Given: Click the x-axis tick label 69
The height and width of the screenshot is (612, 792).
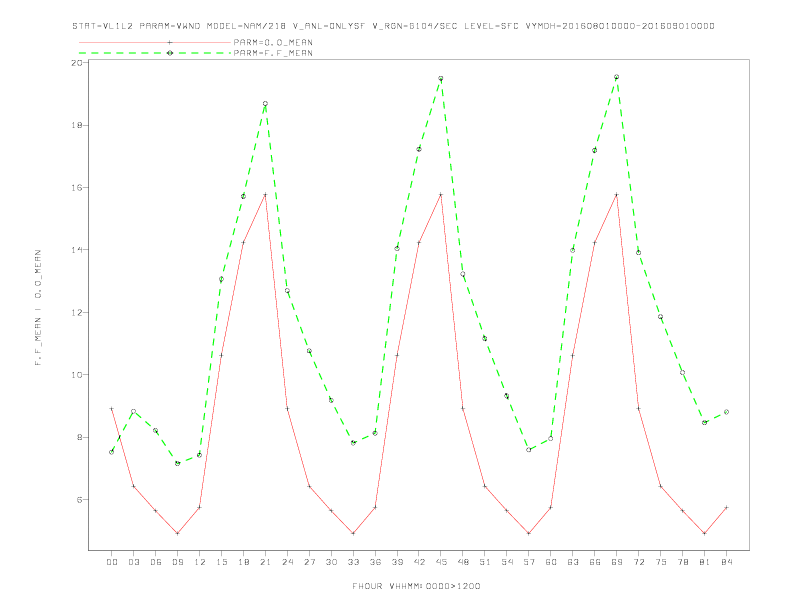Looking at the screenshot, I should pyautogui.click(x=617, y=562).
